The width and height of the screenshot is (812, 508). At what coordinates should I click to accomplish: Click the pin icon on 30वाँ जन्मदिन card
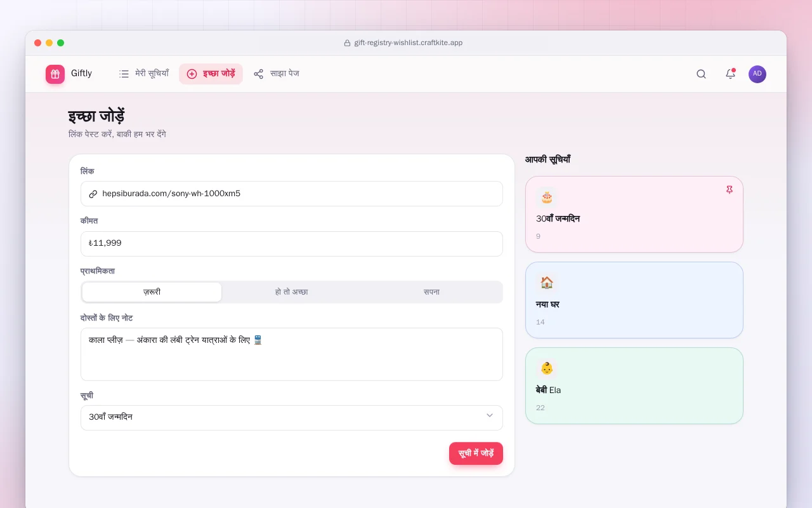(x=730, y=189)
